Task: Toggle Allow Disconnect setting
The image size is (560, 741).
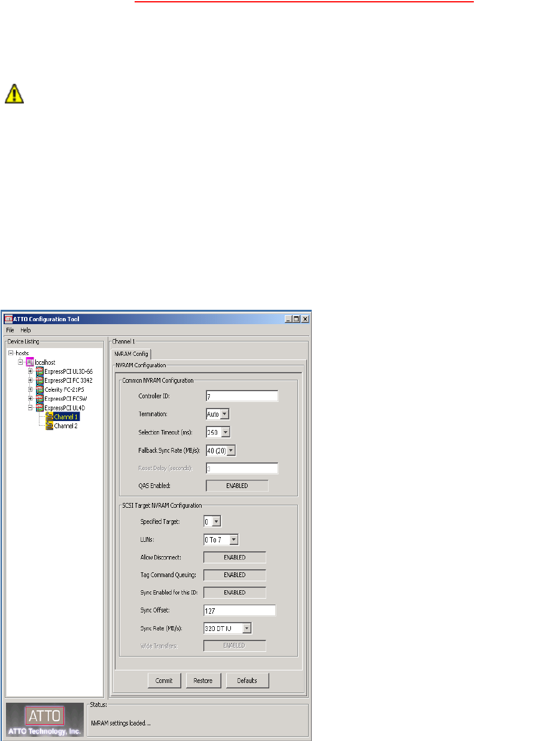Action: click(x=235, y=557)
